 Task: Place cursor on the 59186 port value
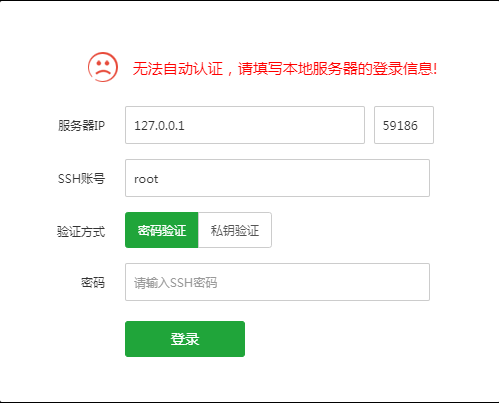400,126
